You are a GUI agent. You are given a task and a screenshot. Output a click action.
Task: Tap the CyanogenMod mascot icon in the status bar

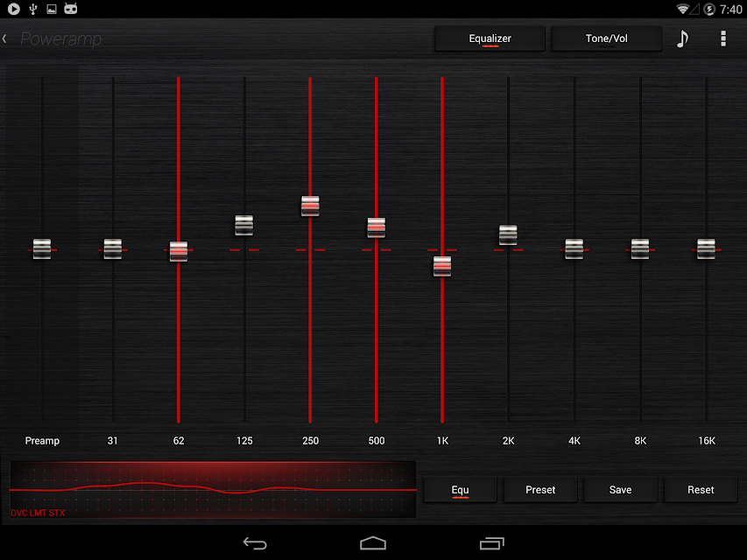[71, 9]
